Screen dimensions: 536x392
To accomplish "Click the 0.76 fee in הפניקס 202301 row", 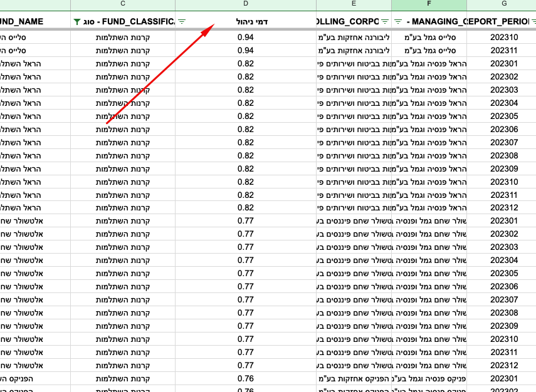I will coord(246,379).
